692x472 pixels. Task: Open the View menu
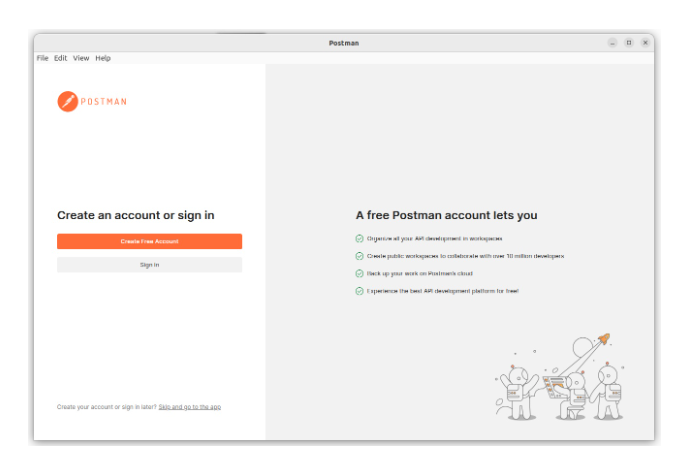coord(81,58)
